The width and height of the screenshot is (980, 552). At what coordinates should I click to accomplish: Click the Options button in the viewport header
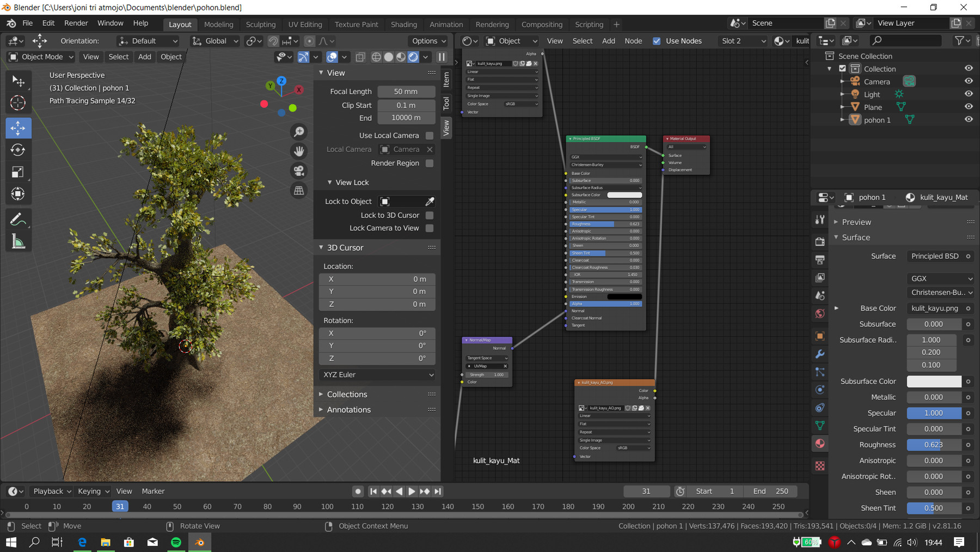pos(428,40)
